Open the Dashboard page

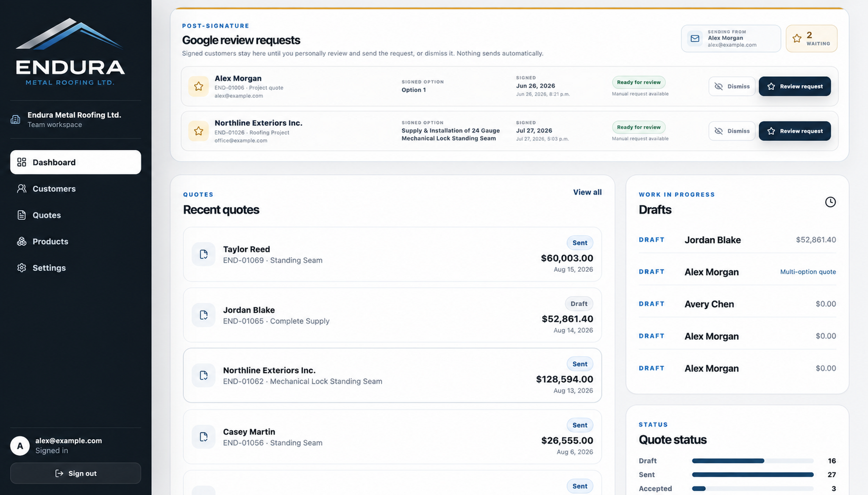(x=75, y=162)
